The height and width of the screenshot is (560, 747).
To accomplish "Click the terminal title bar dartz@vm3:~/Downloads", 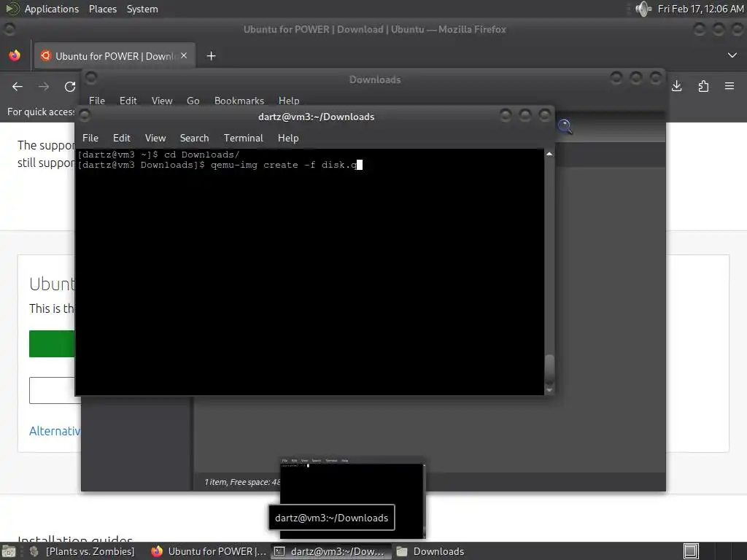I will coord(316,117).
